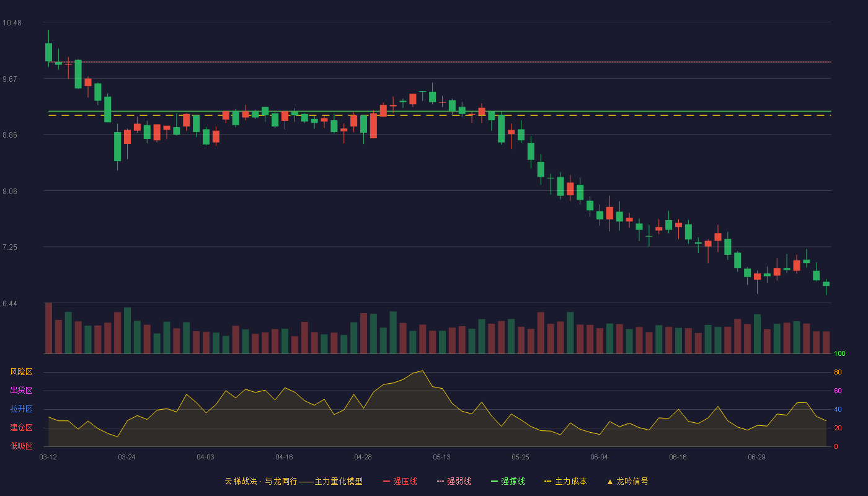Select the 出货区 zone label
The height and width of the screenshot is (496, 868).
pos(21,391)
